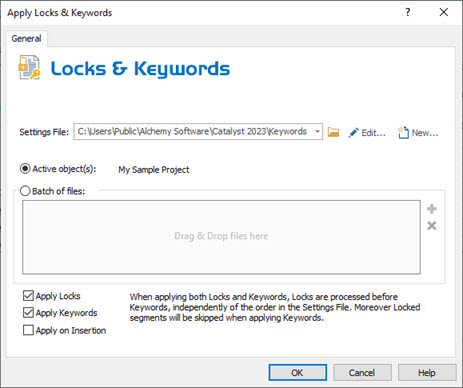The width and height of the screenshot is (463, 388).
Task: Click inside the Settings File path field
Action: click(194, 131)
